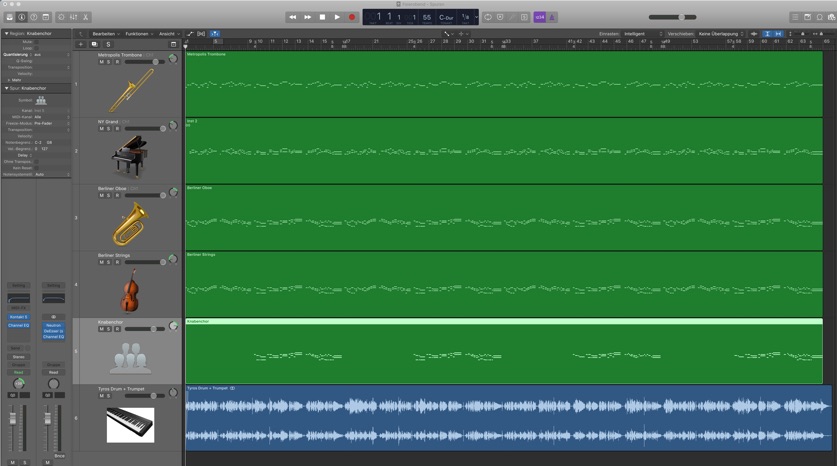Solo the Knabenchor track

click(x=108, y=329)
